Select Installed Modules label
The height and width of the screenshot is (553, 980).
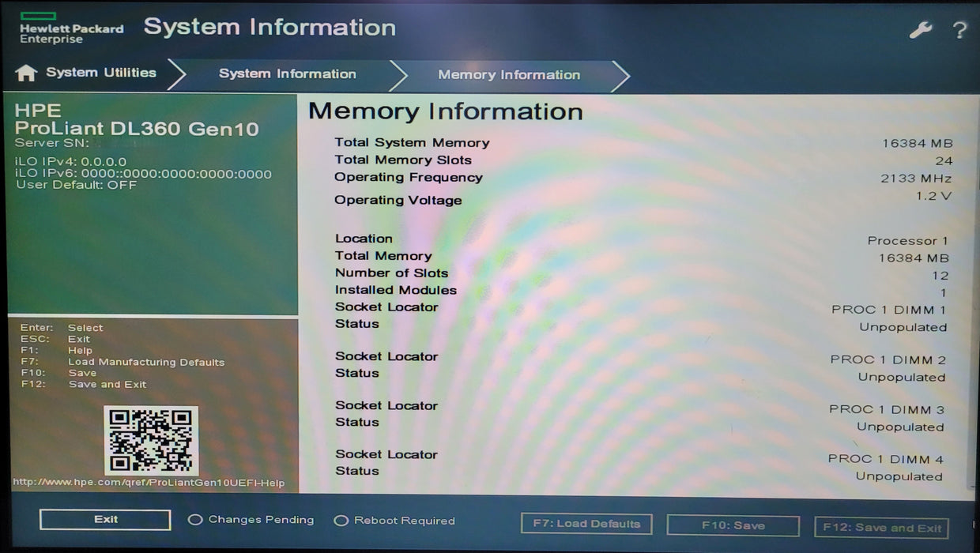[396, 290]
